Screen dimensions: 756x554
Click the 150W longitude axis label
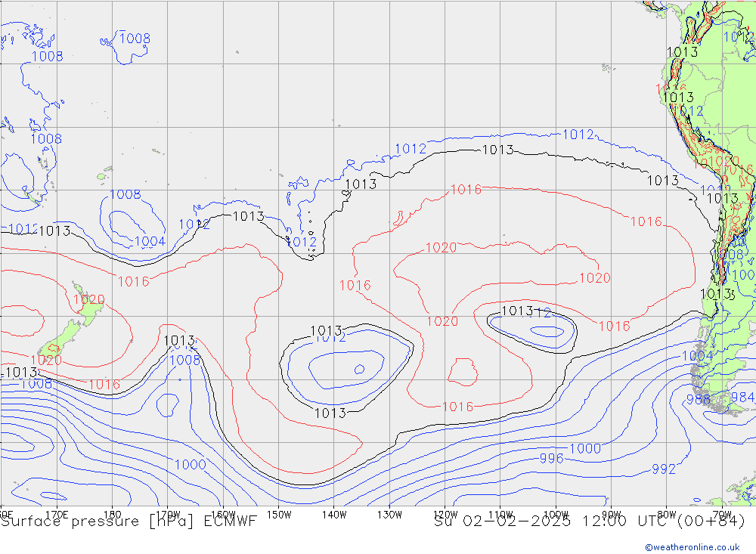coord(279,514)
